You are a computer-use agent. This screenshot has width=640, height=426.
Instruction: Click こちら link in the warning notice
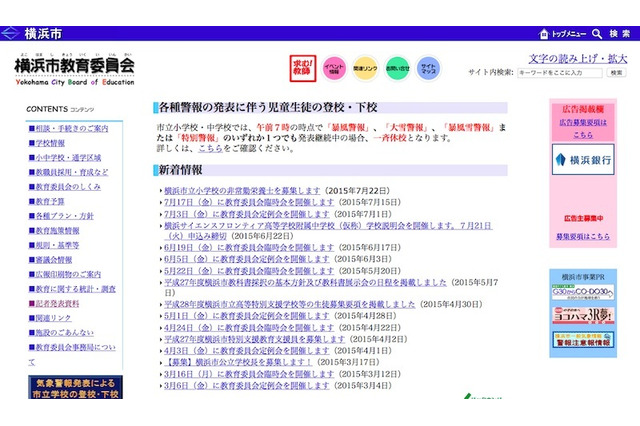211,149
